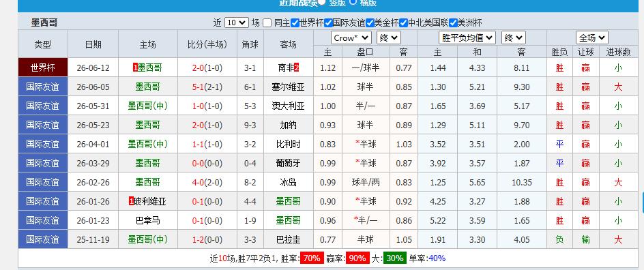Open home team 玻利维亚
644x270 pixels.
click(x=150, y=201)
